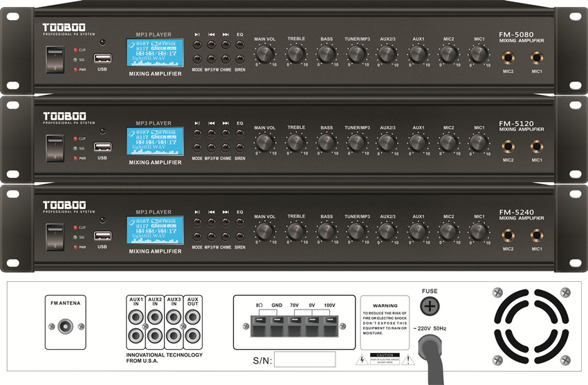Click the MIC1 input jack on FM-5080
The image size is (588, 385).
coord(537,58)
